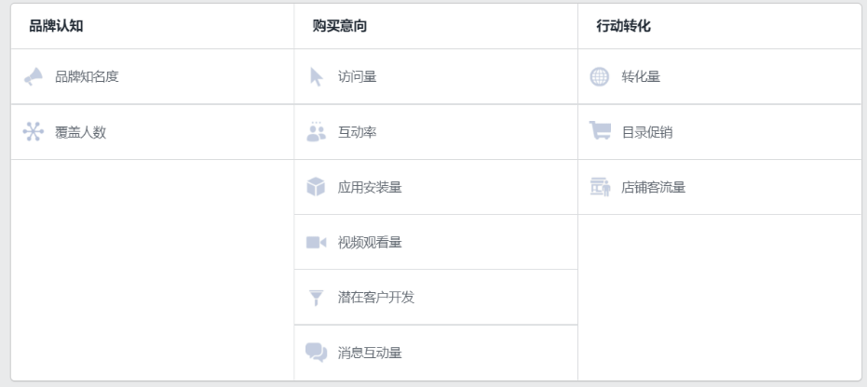
Task: Choose 潜在客户开发 objective
Action: pos(436,298)
